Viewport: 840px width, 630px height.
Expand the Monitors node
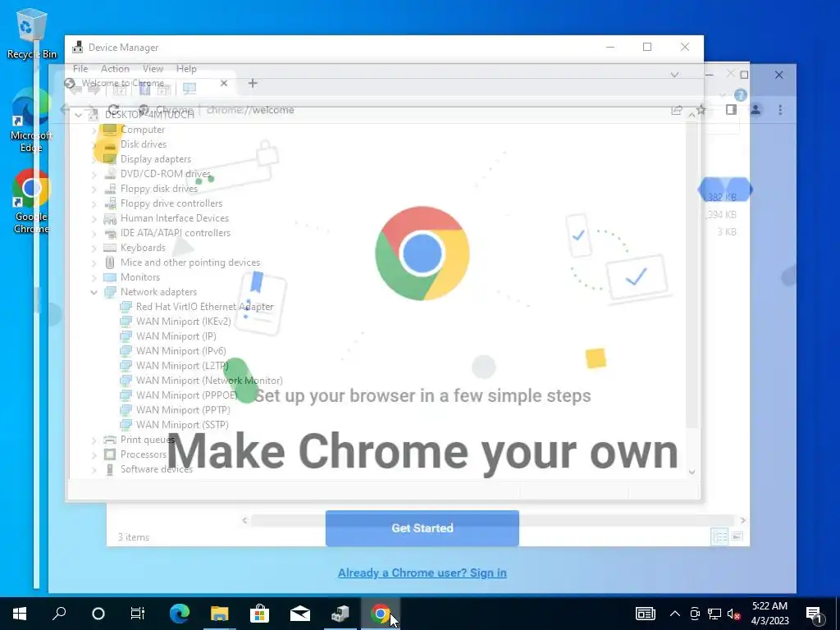(x=94, y=277)
